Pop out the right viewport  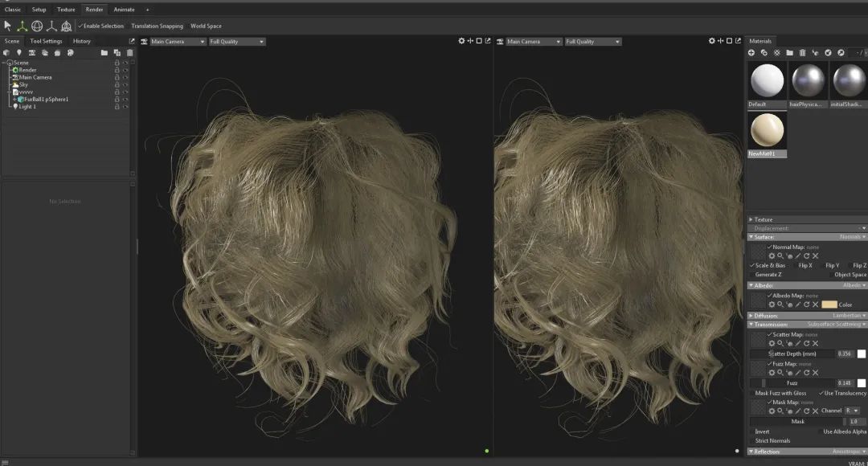tap(738, 41)
